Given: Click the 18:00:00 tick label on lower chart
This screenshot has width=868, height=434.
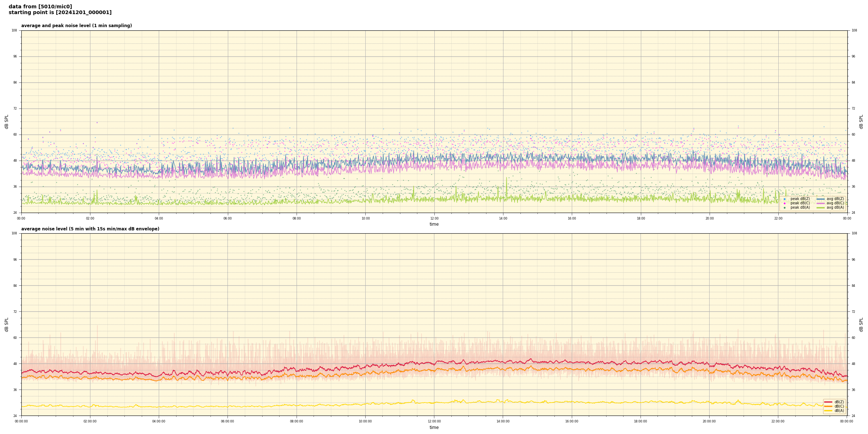Looking at the screenshot, I should (x=640, y=421).
